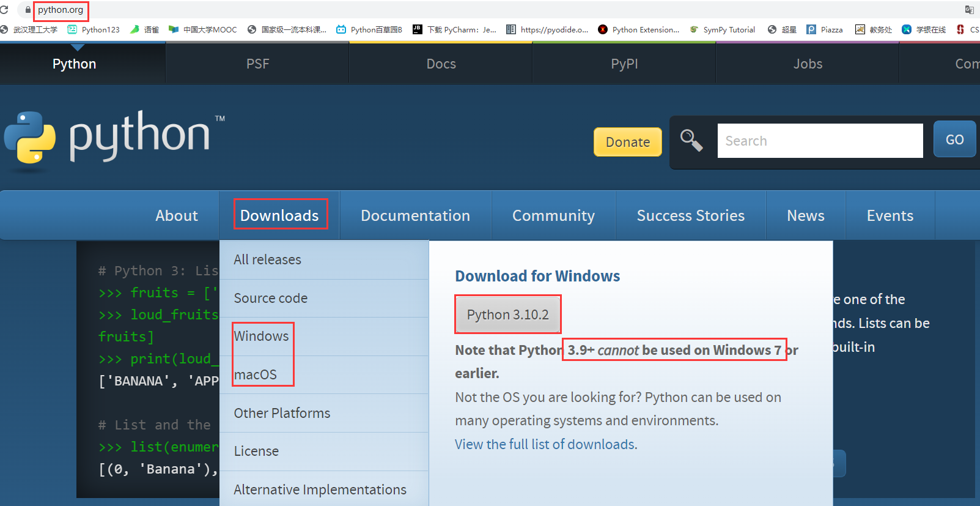Click the code line '>>> print(loud_'
Viewport: 980px width, 506px height.
point(158,359)
